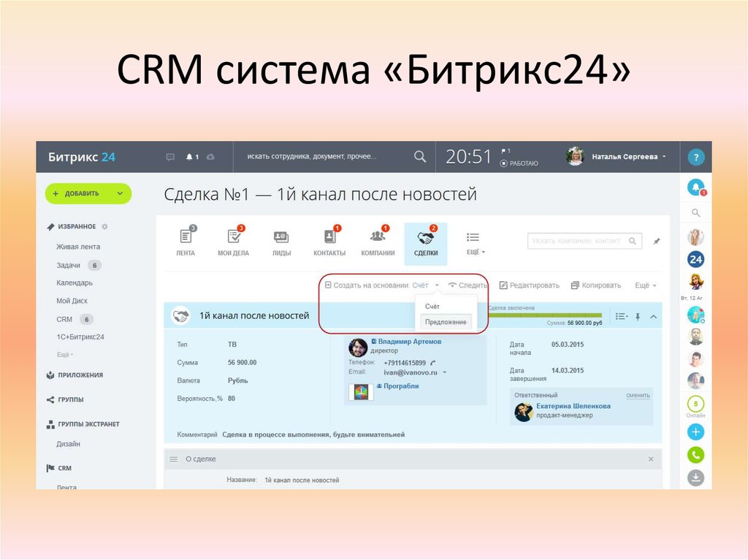Screen dimensions: 748x560
Task: Click Екатерина Шеленкова's avatar
Action: [x=523, y=412]
